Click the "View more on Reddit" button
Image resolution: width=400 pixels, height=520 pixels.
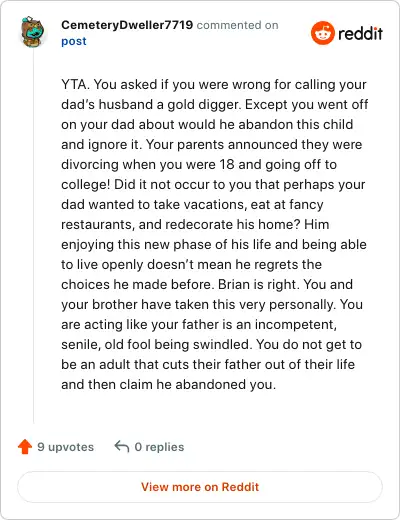tap(200, 487)
